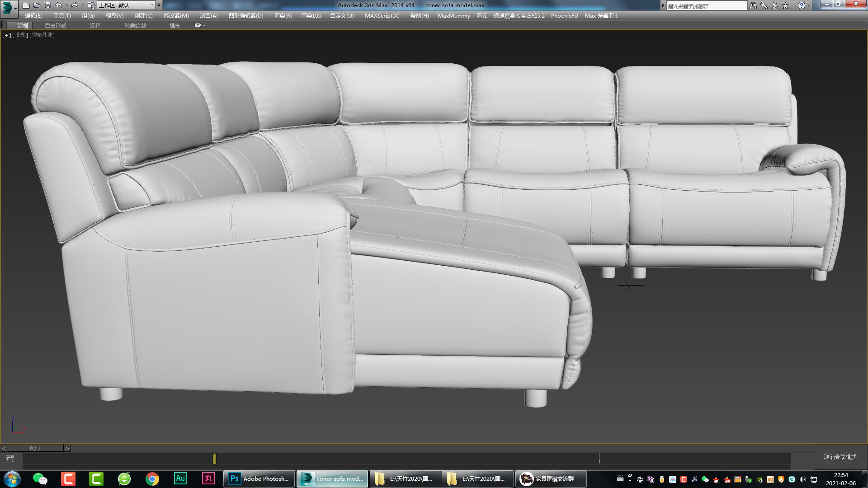Open the Undo history dropdown arrow
This screenshot has height=488, width=868.
pos(66,5)
